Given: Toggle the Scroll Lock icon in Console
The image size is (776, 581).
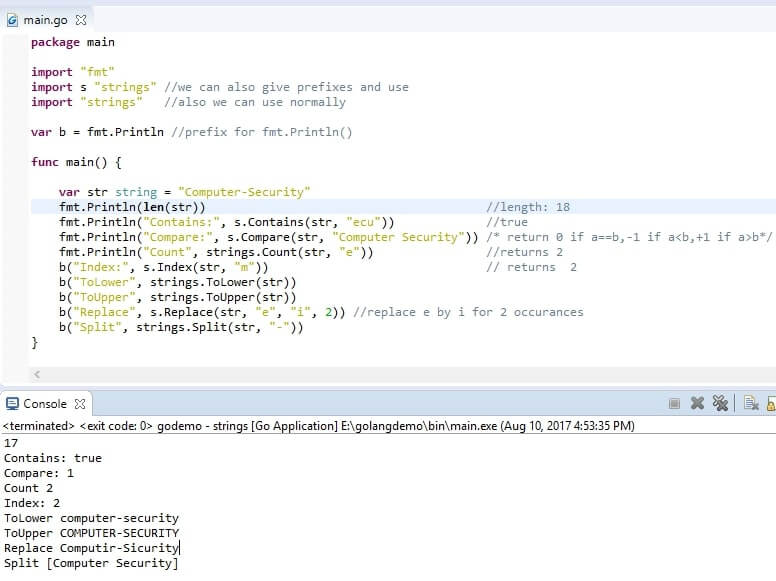Looking at the screenshot, I should 771,403.
